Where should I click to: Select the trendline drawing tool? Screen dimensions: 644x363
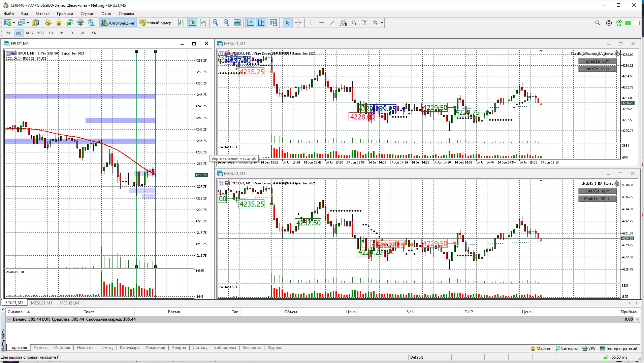tap(332, 23)
